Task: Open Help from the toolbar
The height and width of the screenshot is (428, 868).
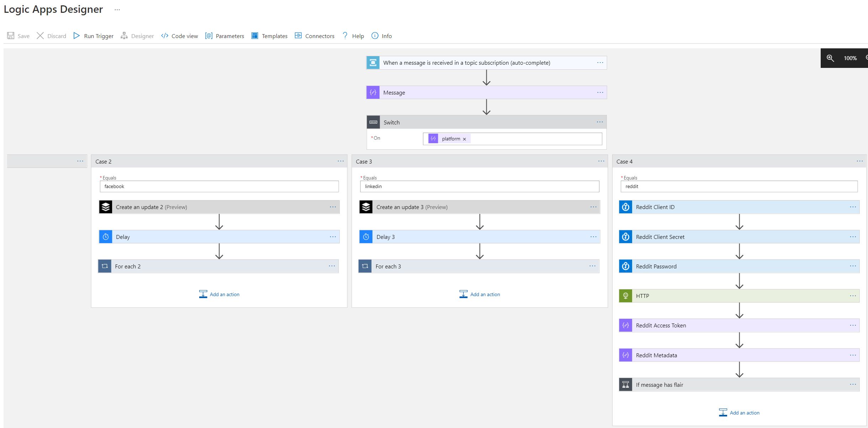Action: [x=353, y=36]
